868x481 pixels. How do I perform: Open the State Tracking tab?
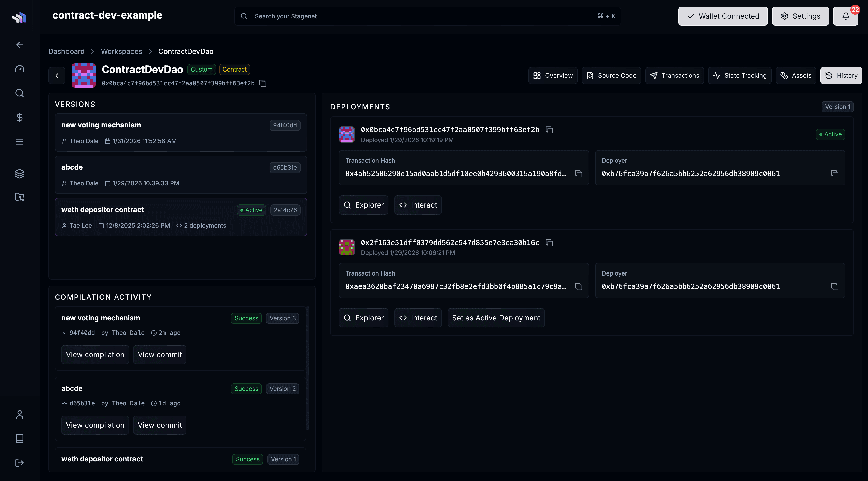740,75
